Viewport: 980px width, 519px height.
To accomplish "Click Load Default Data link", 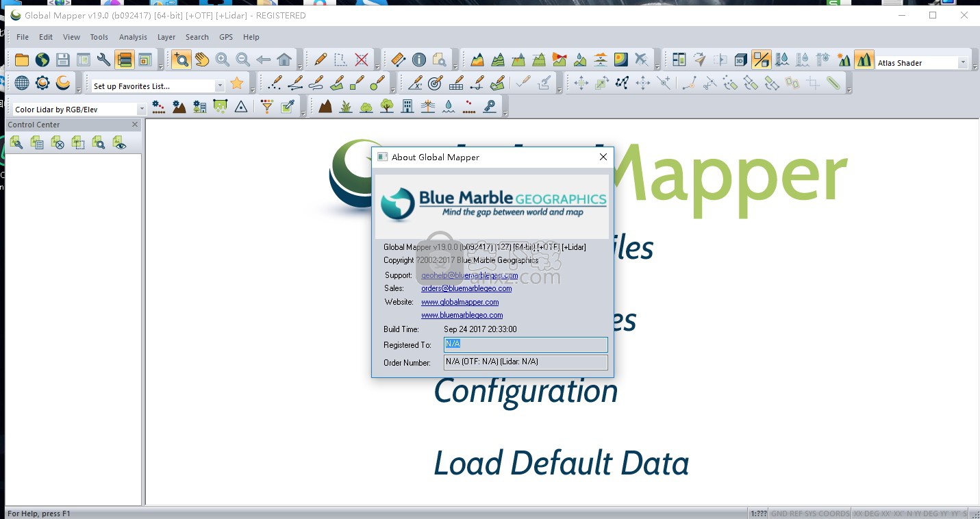I will [x=561, y=464].
